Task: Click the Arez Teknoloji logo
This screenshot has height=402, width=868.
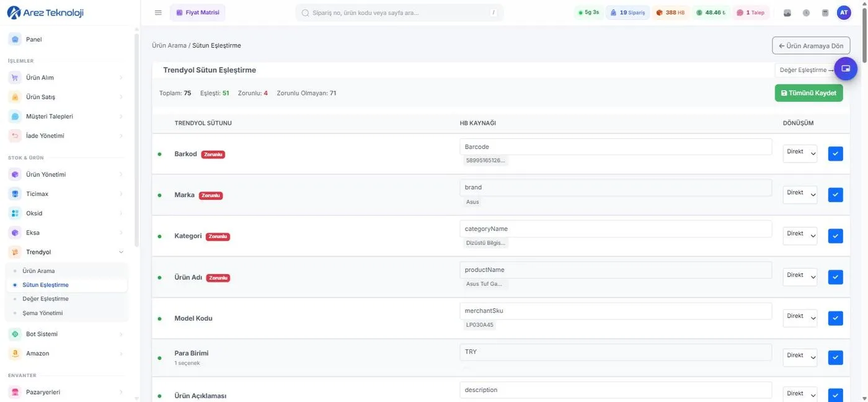Action: [x=45, y=12]
